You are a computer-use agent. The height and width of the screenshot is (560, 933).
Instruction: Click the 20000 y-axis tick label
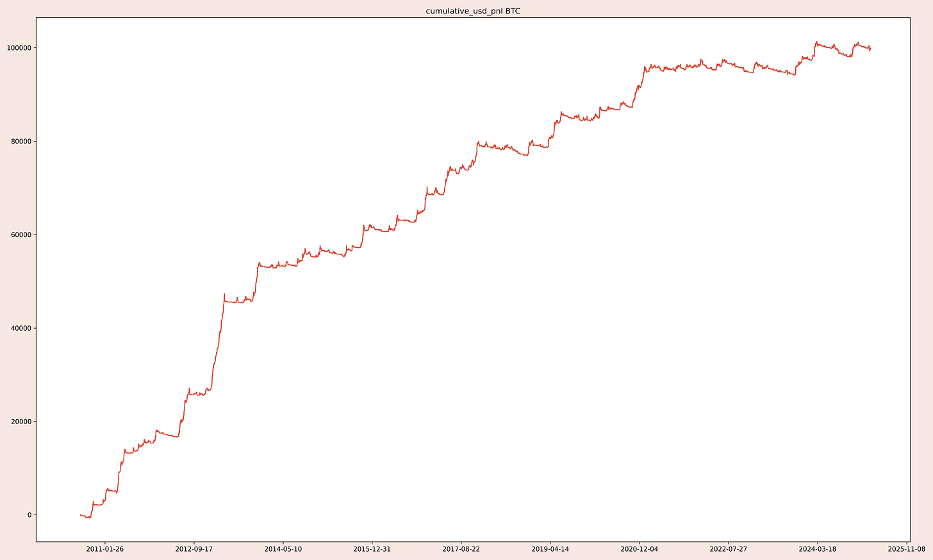(x=22, y=422)
